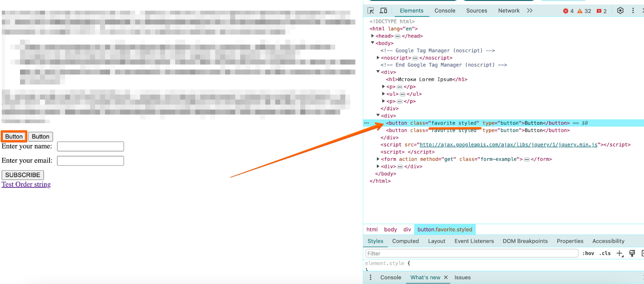This screenshot has width=644, height=284.
Task: Click the new style rule plus icon
Action: pos(619,253)
